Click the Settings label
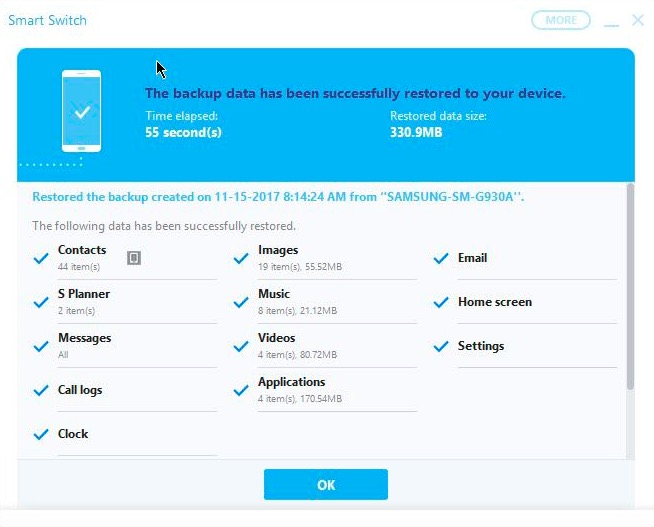 pyautogui.click(x=481, y=346)
